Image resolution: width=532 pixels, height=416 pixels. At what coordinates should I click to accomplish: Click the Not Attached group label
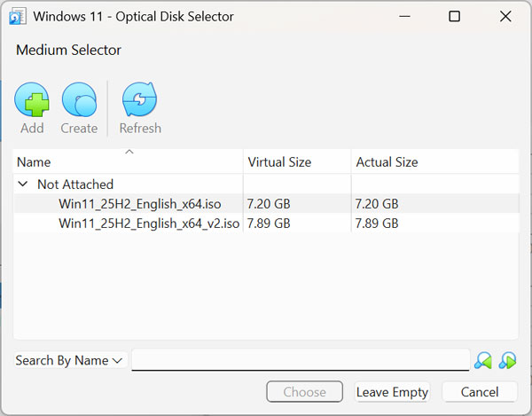tap(75, 184)
